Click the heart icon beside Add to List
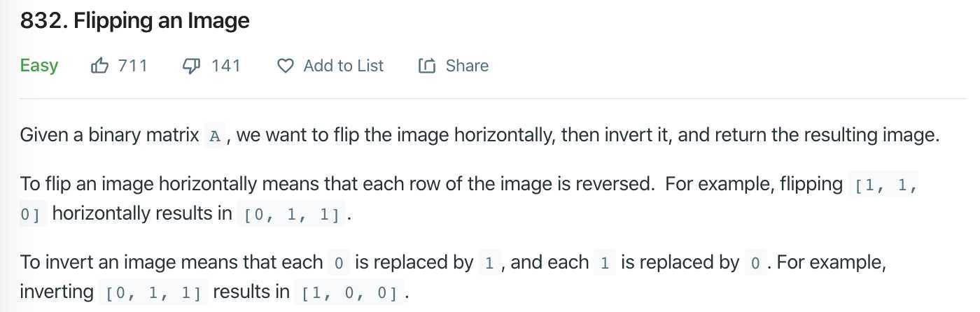The width and height of the screenshot is (980, 312). pyautogui.click(x=286, y=66)
